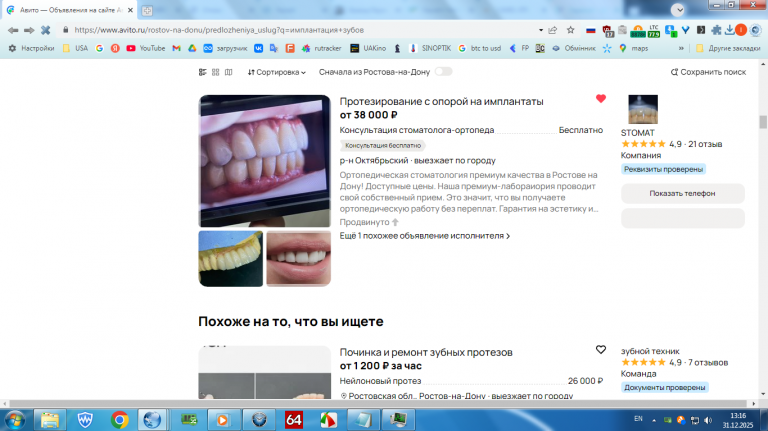Open a new tab with the plus button
768x431 pixels.
coord(147,10)
